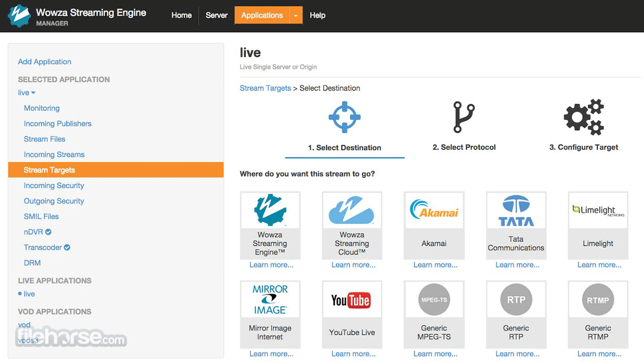644x362 pixels.
Task: Expand the live selected application dropdown
Action: tap(27, 93)
